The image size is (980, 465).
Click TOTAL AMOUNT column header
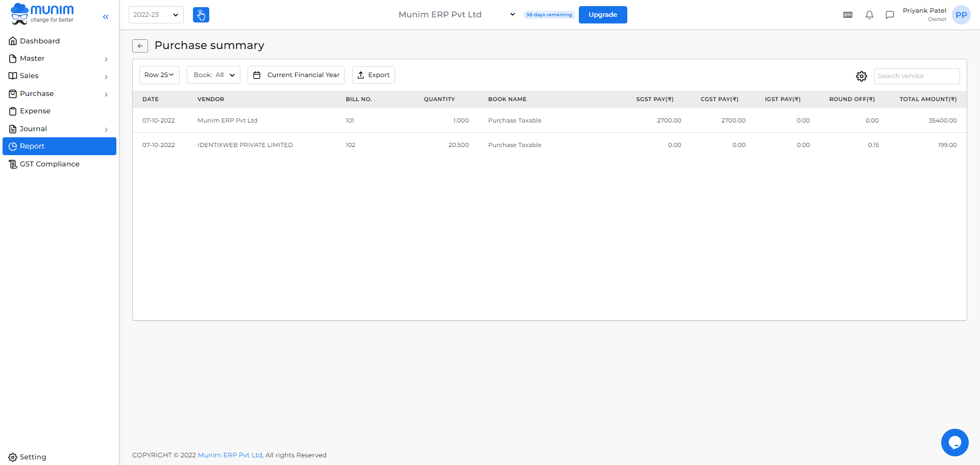pyautogui.click(x=928, y=100)
